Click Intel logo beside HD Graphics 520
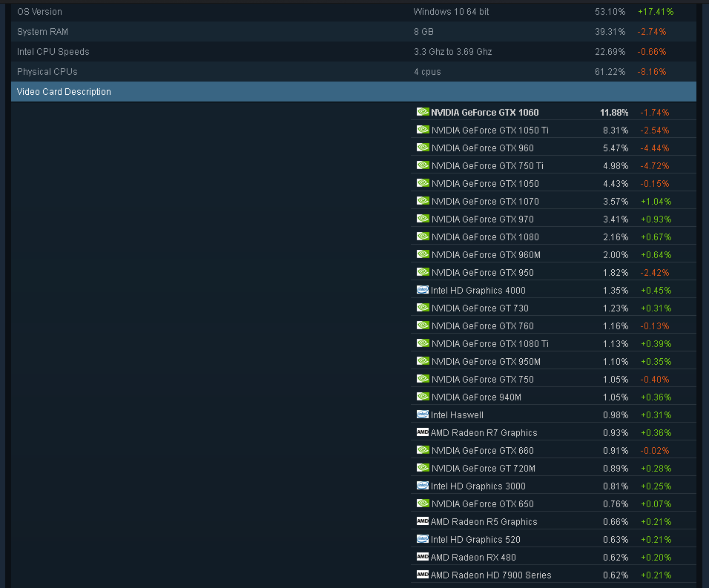Image resolution: width=709 pixels, height=588 pixels. point(422,539)
